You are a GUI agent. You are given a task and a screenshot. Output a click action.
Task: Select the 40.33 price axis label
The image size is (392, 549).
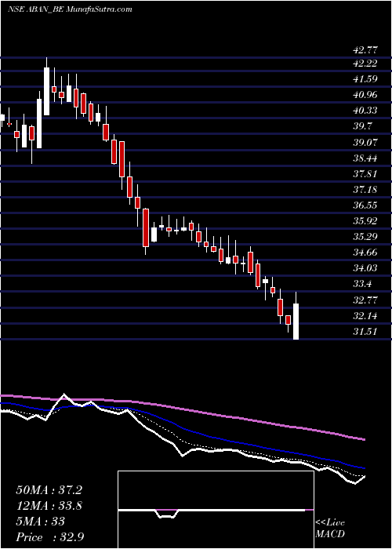click(365, 111)
